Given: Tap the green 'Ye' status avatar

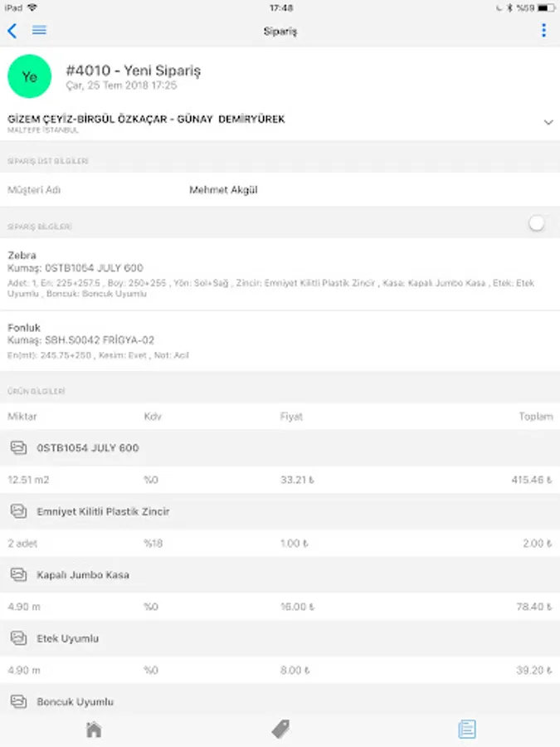Looking at the screenshot, I should (x=29, y=76).
